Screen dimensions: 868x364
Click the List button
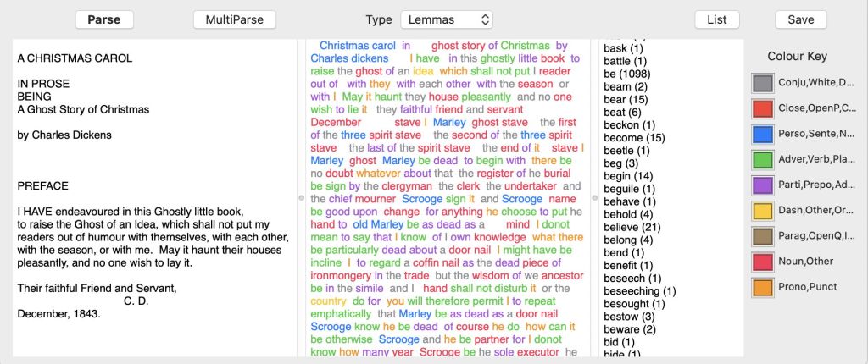tap(716, 19)
